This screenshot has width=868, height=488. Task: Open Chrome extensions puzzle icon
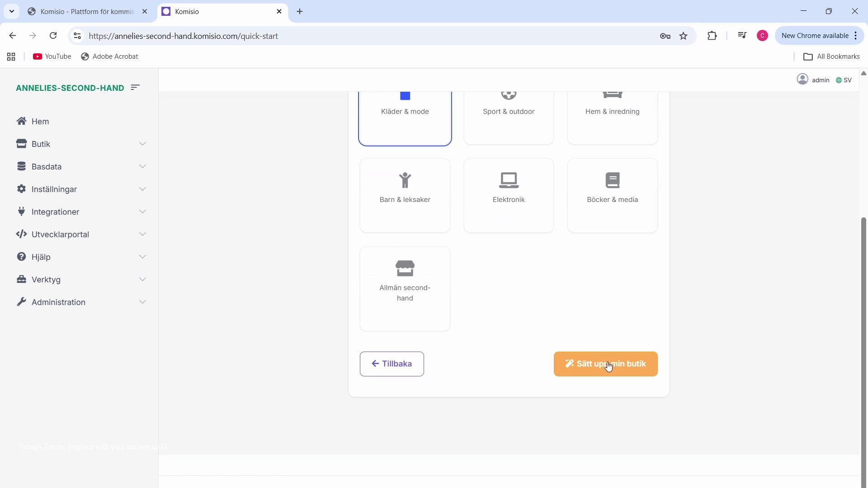712,36
